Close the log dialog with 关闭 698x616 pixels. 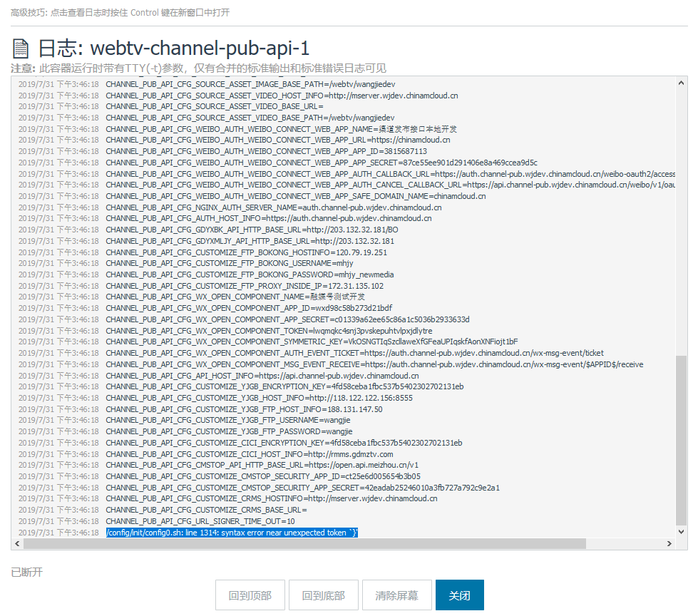point(459,595)
